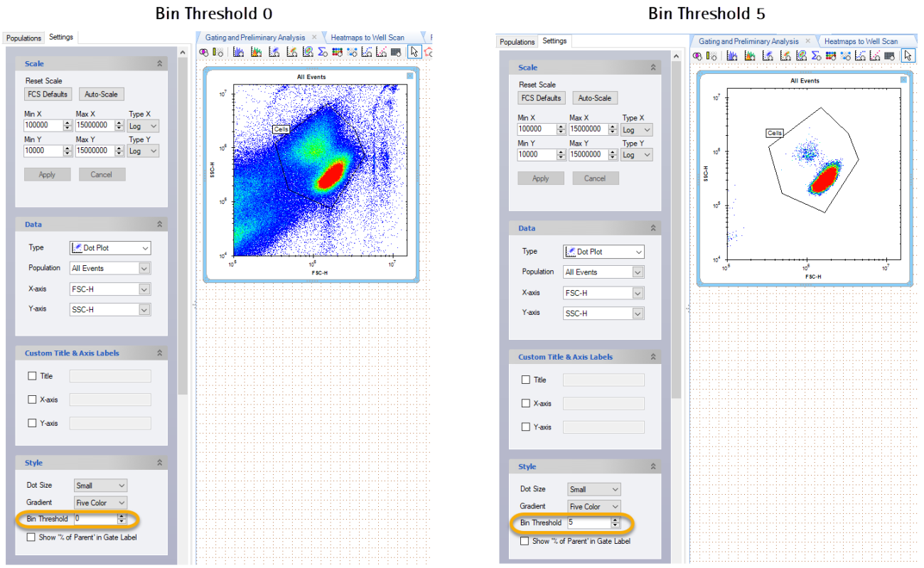Open Gradient dropdown in right Bin Threshold 5 panel
Screen dimensions: 924x568
pos(594,507)
